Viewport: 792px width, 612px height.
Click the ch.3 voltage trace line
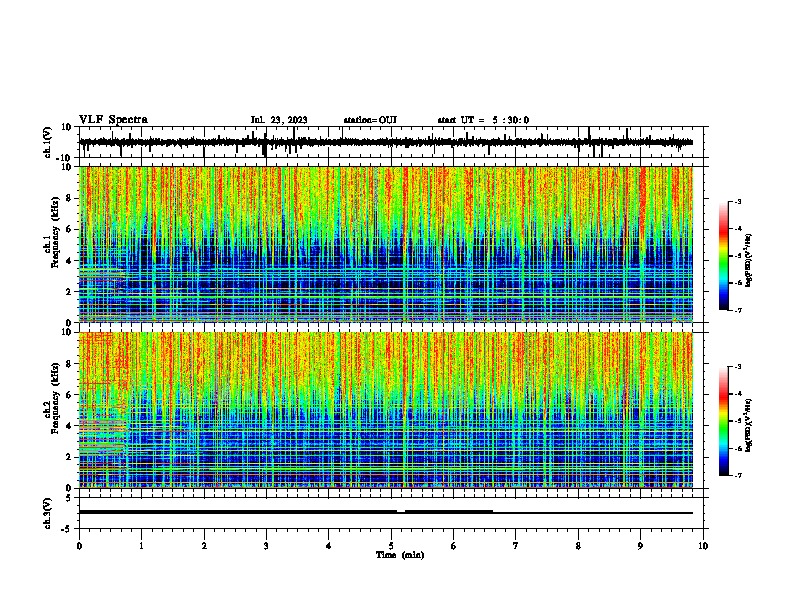(x=386, y=512)
